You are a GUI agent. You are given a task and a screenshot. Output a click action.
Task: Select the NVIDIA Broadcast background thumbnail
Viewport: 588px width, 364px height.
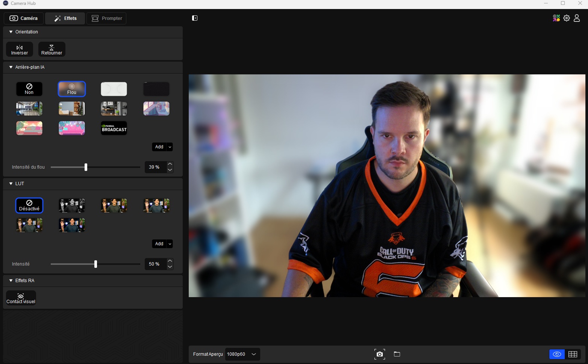114,128
